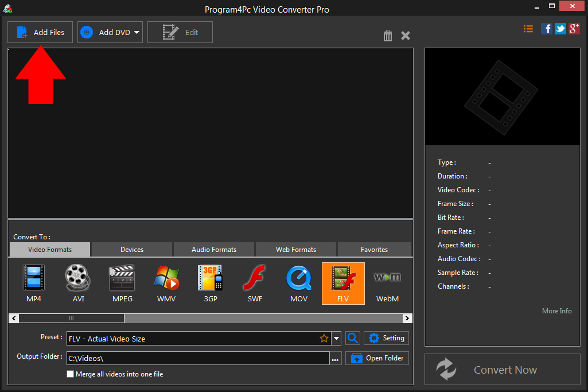Select the MP4 output format icon
This screenshot has height=392, width=588.
33,283
